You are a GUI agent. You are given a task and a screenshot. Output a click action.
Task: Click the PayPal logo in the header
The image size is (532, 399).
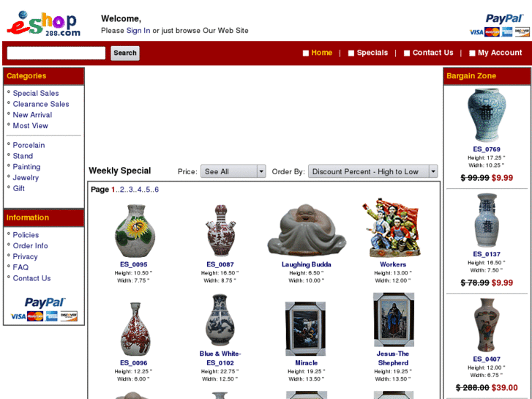pyautogui.click(x=499, y=25)
